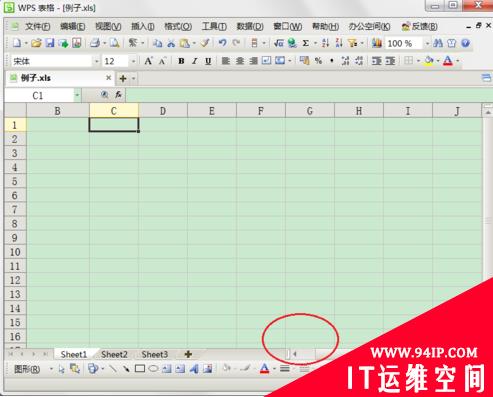
Task: Click the 图形(R) drawing button
Action: (27, 369)
